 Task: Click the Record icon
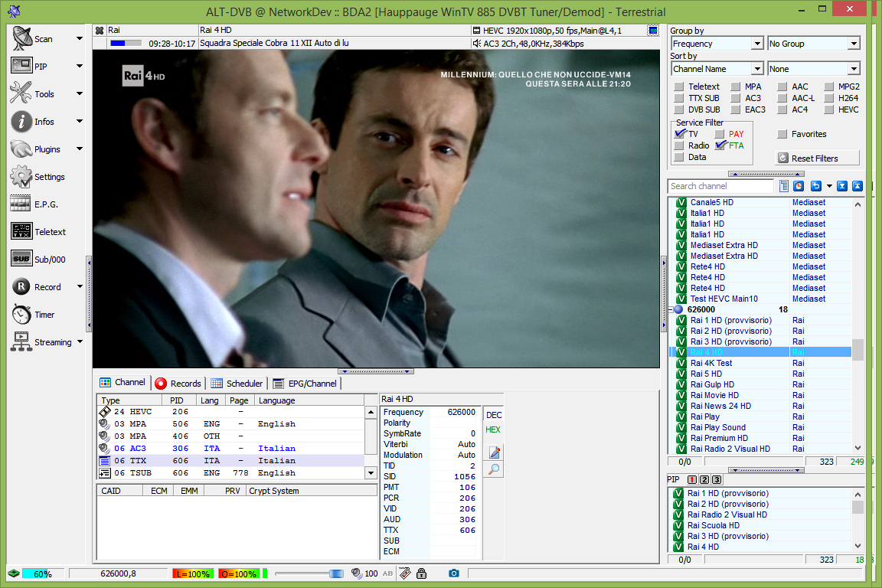coord(21,286)
